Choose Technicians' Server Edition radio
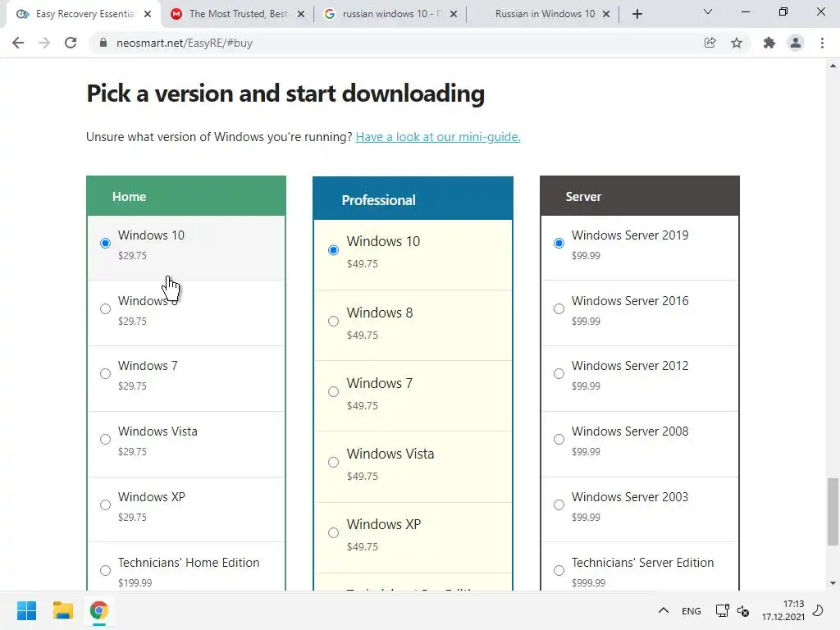The height and width of the screenshot is (630, 840). (x=559, y=571)
